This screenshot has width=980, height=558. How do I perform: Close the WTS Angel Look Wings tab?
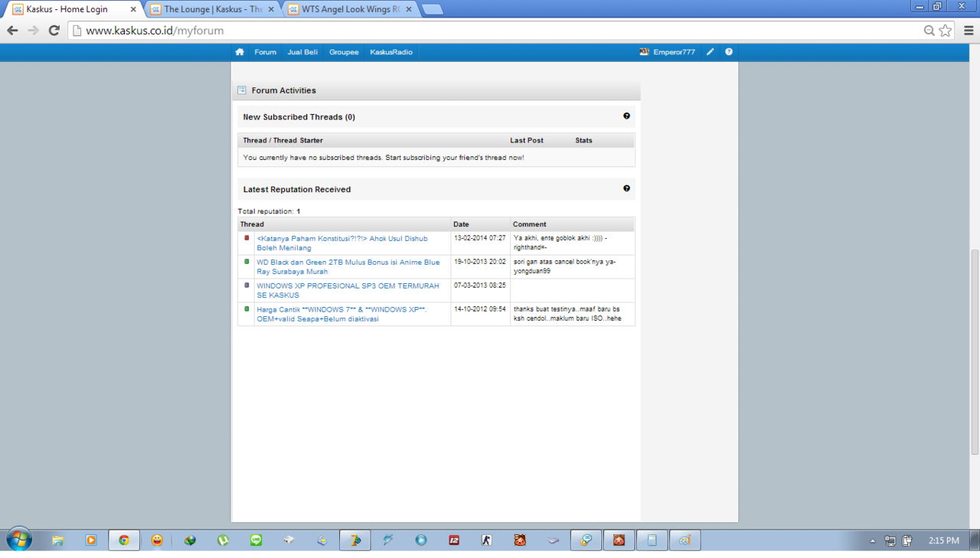409,9
